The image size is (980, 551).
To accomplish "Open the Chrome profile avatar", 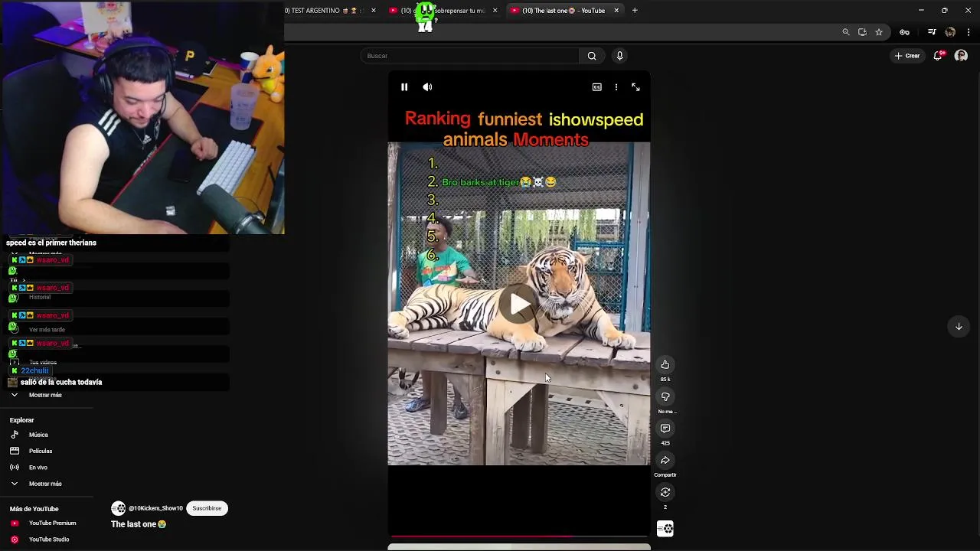I will [x=950, y=32].
